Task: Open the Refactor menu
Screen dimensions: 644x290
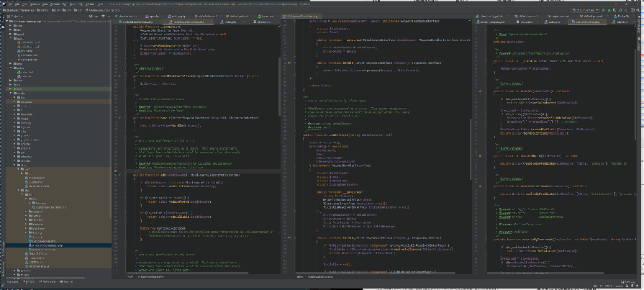Action: pos(55,4)
